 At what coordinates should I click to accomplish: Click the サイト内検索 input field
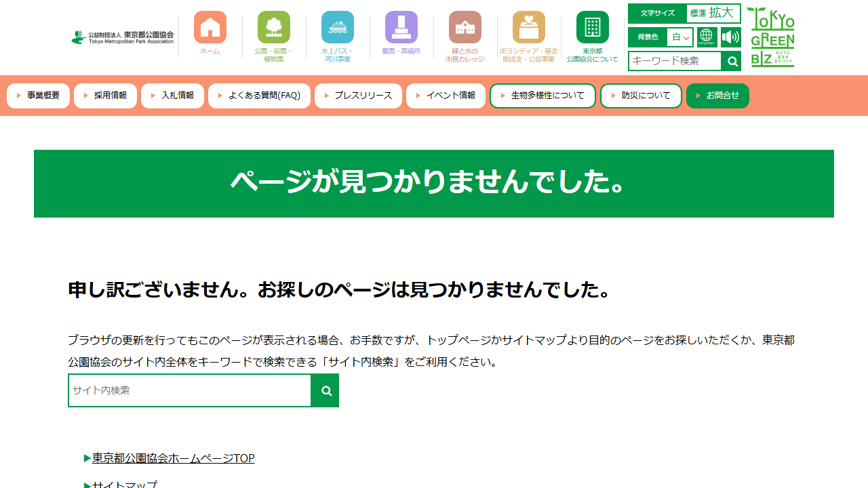coord(190,390)
